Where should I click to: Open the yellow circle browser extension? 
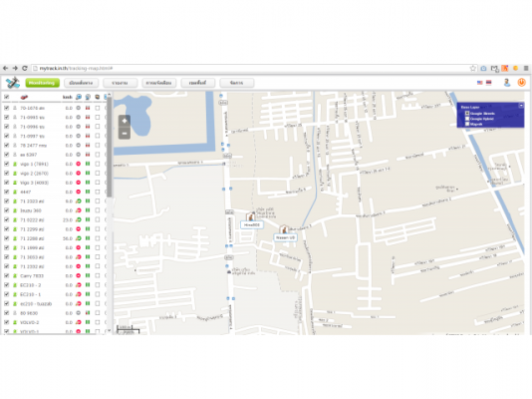(x=515, y=68)
